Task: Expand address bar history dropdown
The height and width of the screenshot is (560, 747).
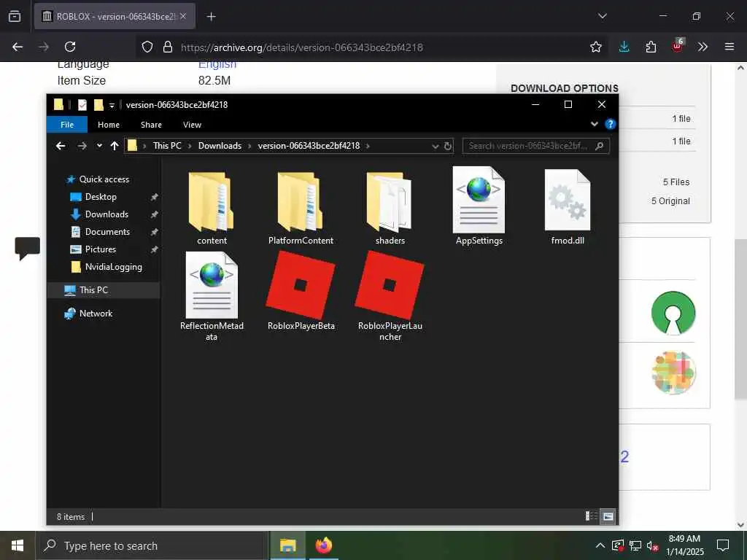Action: 435,146
